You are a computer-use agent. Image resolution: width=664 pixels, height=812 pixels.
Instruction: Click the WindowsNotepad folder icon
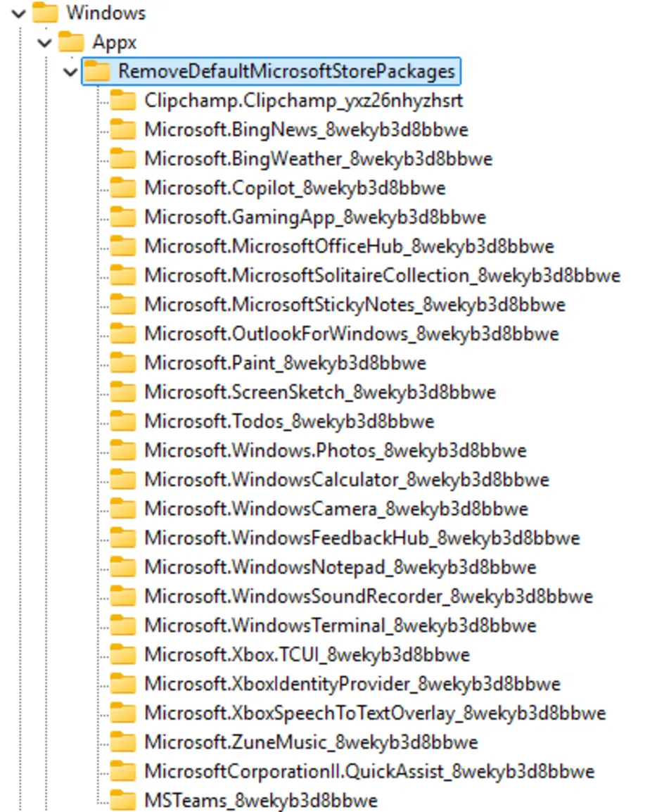(x=122, y=566)
